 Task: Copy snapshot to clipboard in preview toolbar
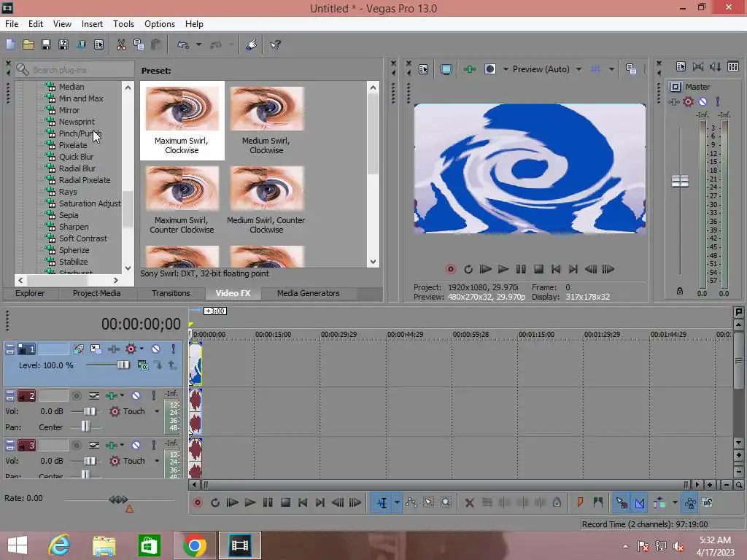(x=631, y=69)
